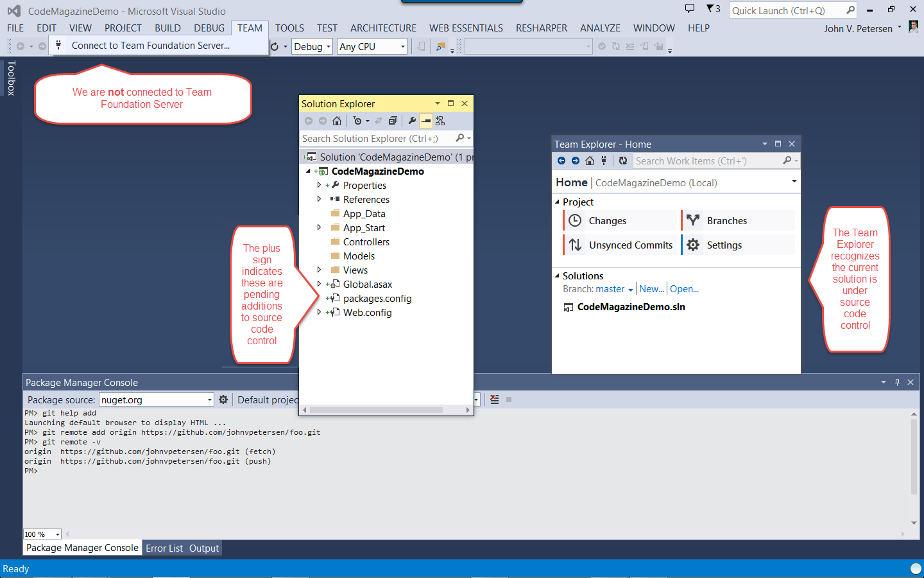
Task: Click vertical scrollbar in Package Manager Console
Action: [x=914, y=456]
